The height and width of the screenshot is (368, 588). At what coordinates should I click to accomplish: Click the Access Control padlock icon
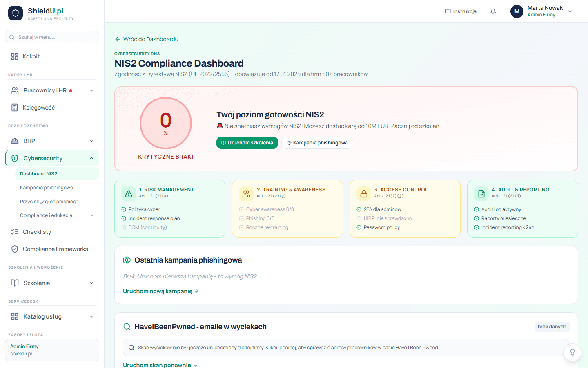[x=364, y=194]
